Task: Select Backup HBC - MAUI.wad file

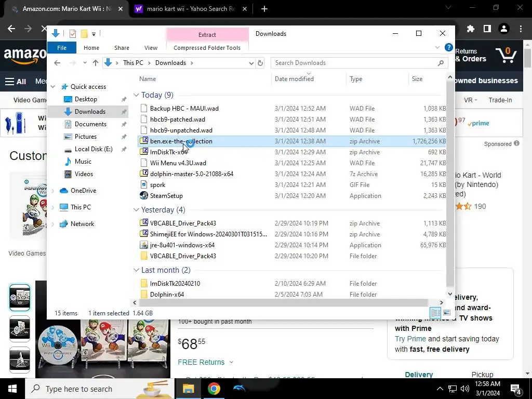Action: [184, 109]
